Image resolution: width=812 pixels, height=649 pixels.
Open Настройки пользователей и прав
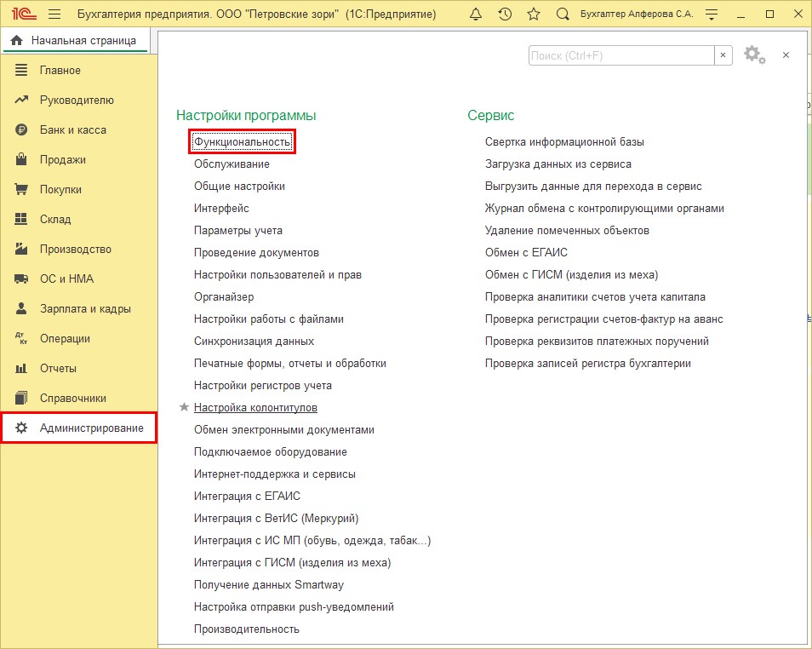(277, 275)
